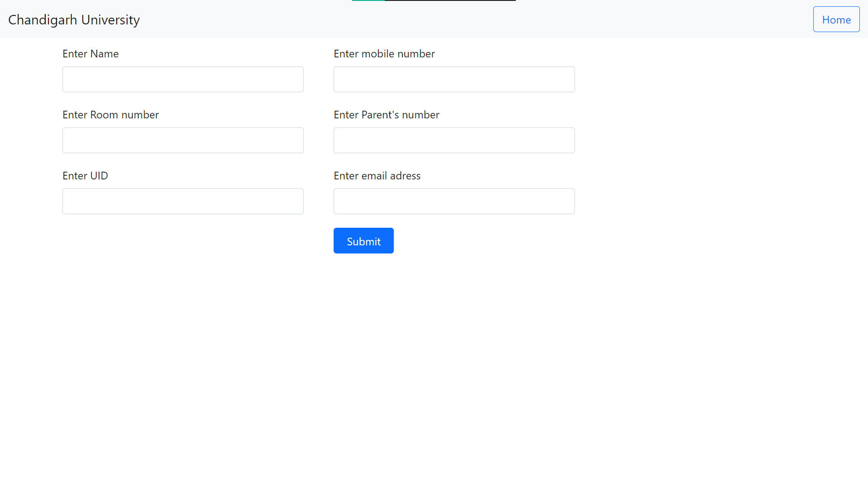
Task: Click below the Submit button
Action: (363, 280)
